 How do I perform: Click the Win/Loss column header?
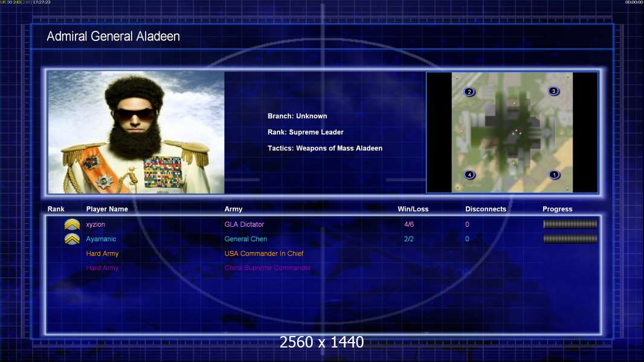[413, 209]
